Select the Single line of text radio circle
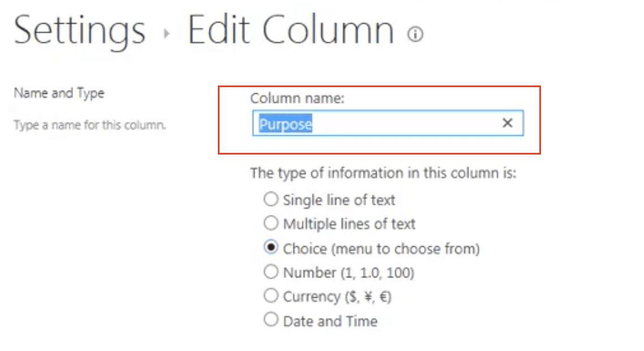 271,199
